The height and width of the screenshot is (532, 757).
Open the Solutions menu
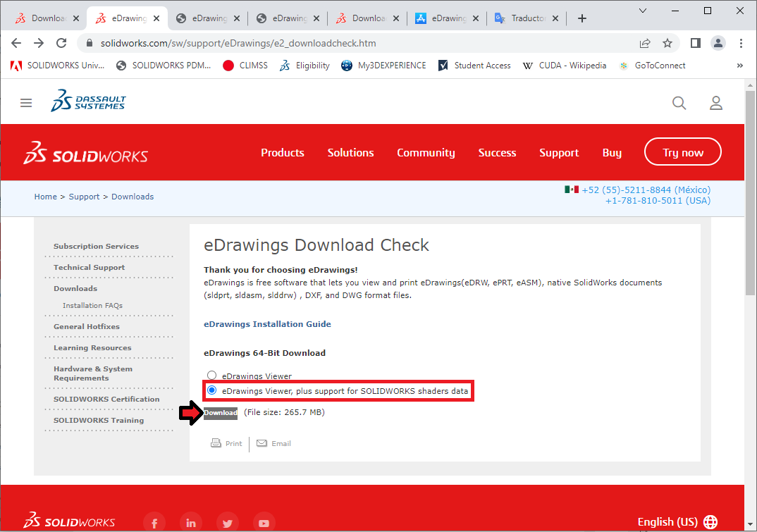[350, 152]
